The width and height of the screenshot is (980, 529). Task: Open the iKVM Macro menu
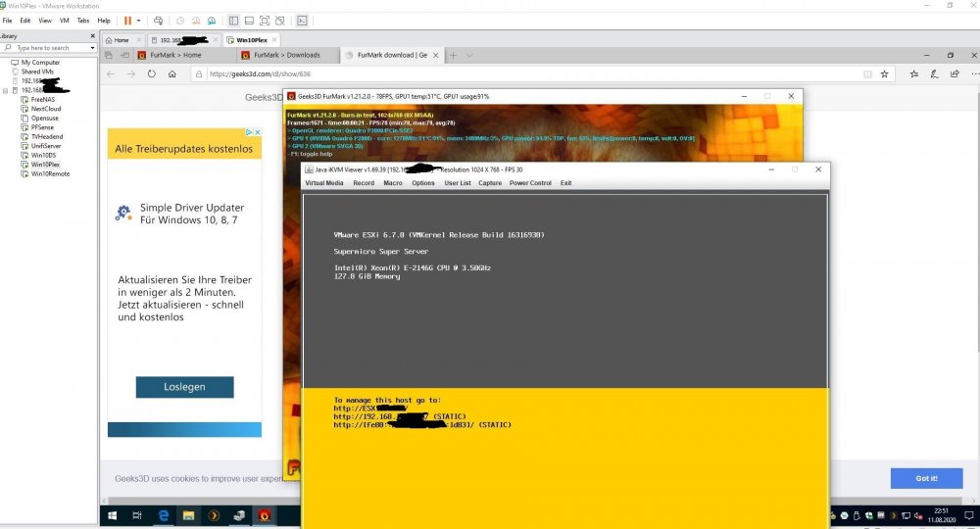[393, 183]
